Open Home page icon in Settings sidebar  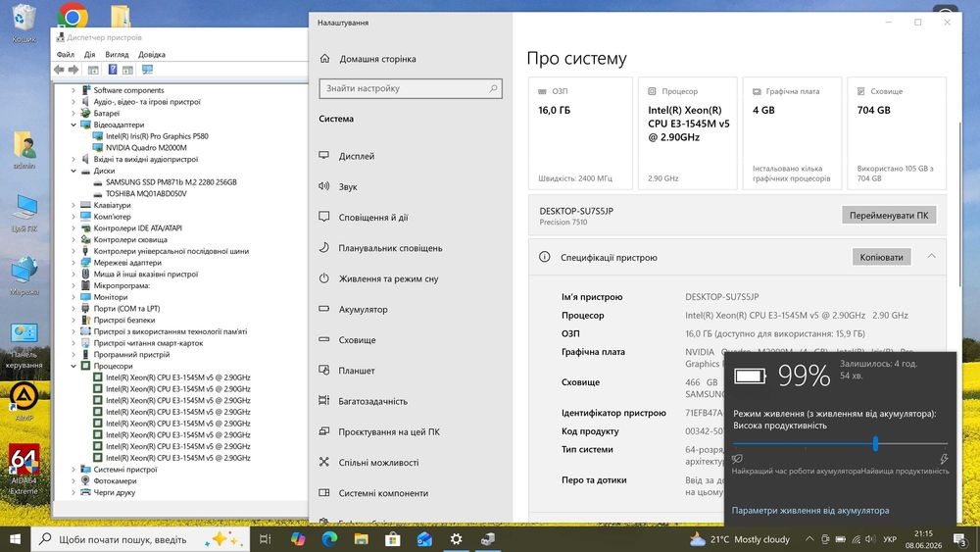pos(324,59)
